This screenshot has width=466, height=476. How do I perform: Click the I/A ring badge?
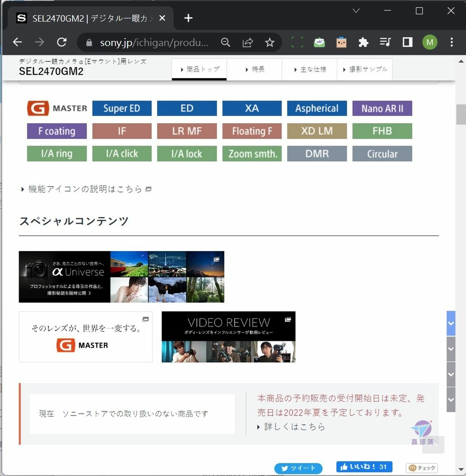tap(57, 153)
